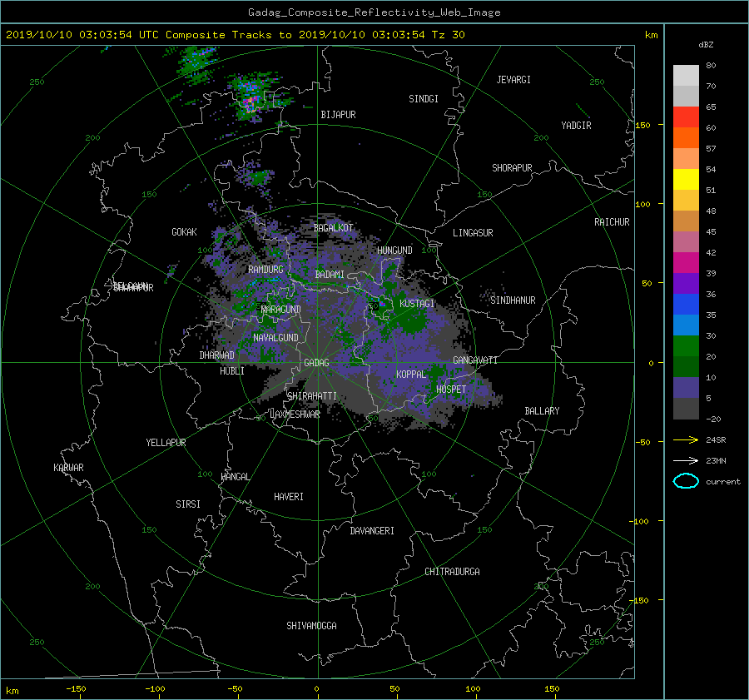Click the 'SINDGI' city label
The width and height of the screenshot is (749, 700).
click(x=424, y=99)
